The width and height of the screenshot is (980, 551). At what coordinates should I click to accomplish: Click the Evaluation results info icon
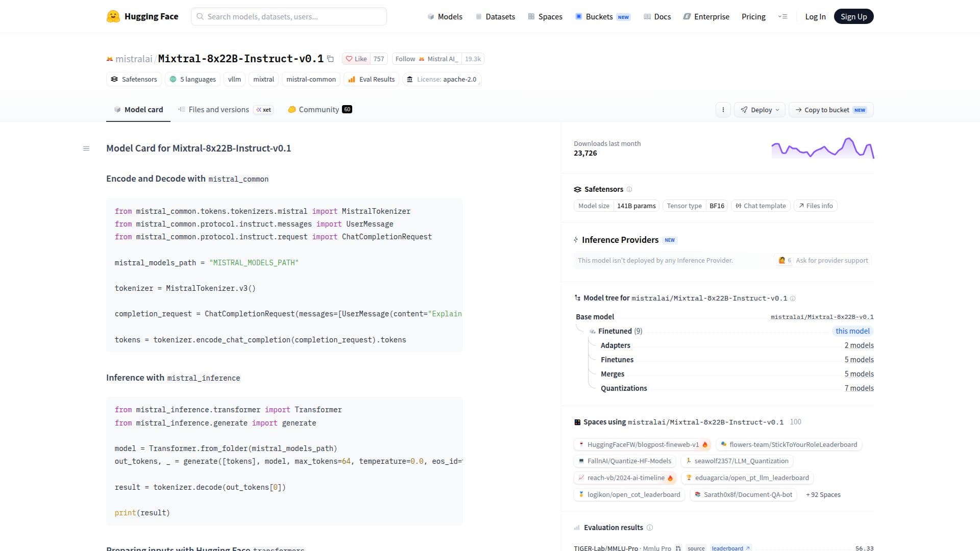click(x=650, y=528)
